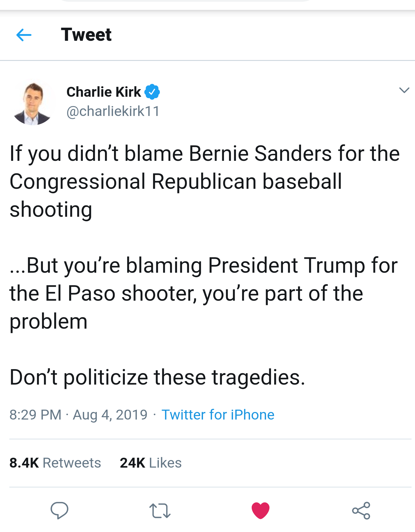415x532 pixels.
Task: Click the blue verified badge
Action: (152, 92)
